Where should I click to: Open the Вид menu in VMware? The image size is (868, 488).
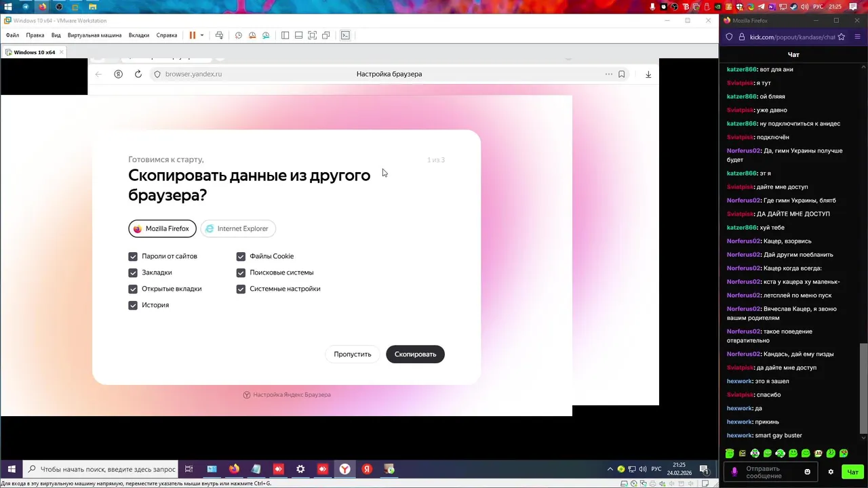pos(56,35)
